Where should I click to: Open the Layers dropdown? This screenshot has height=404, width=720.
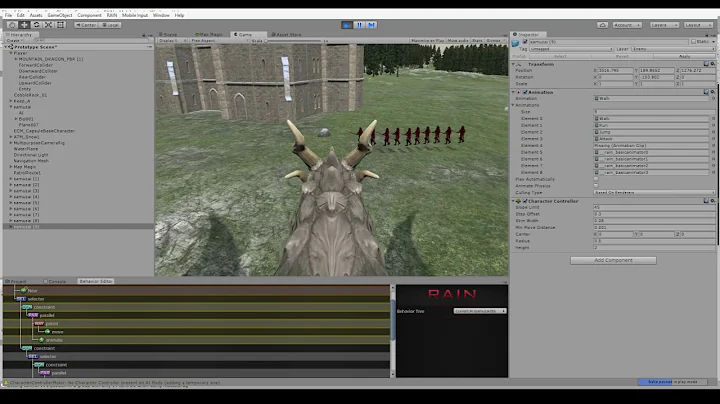pos(664,25)
